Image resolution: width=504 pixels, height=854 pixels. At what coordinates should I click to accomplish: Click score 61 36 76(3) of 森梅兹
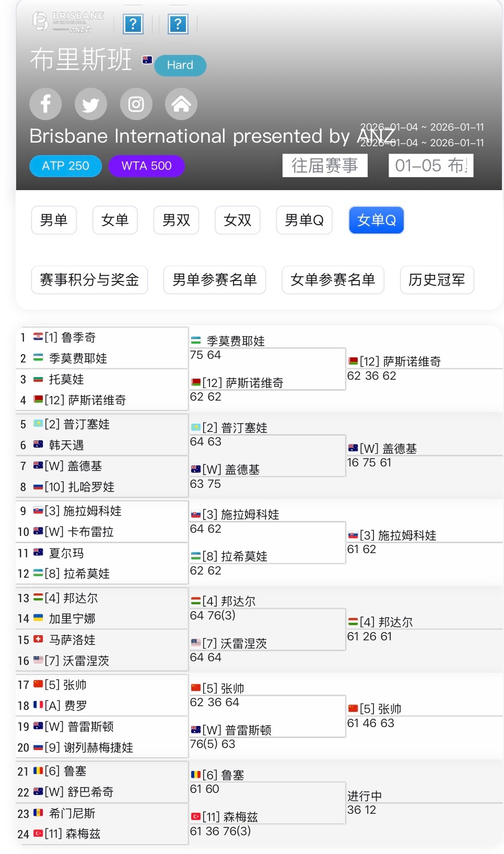(x=220, y=831)
